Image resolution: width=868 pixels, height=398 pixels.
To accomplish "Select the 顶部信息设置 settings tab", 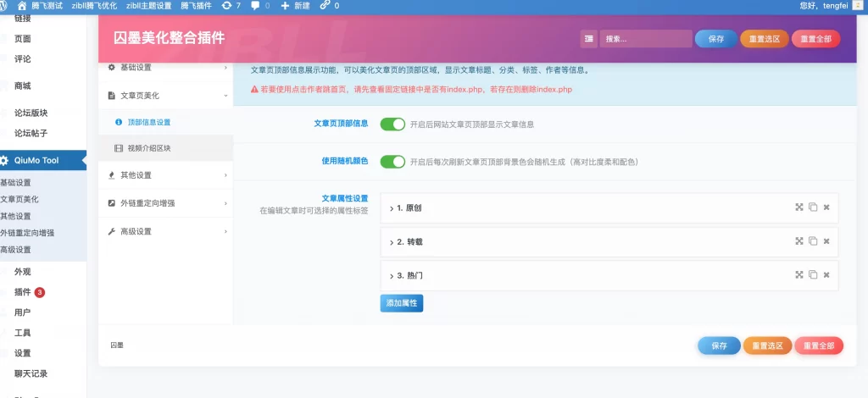I will click(x=165, y=122).
